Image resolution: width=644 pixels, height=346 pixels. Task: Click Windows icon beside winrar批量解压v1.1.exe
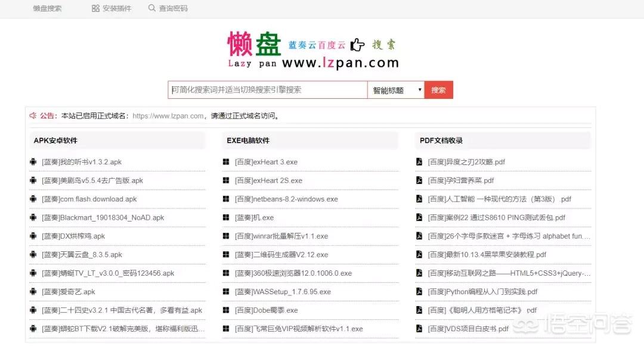click(x=226, y=236)
